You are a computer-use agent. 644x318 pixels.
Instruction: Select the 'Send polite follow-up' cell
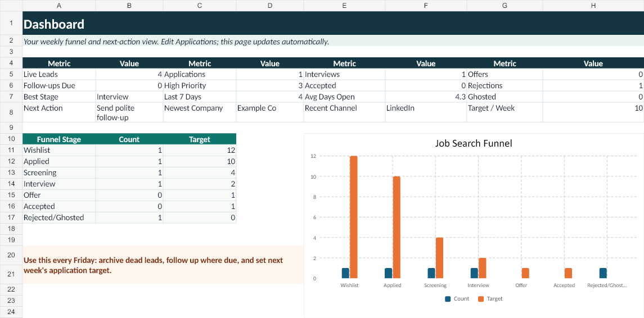[129, 112]
